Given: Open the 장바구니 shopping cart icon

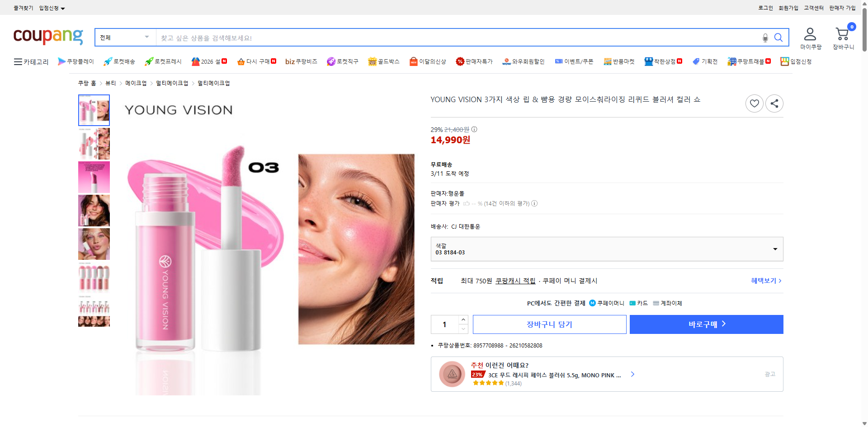Looking at the screenshot, I should click(842, 33).
